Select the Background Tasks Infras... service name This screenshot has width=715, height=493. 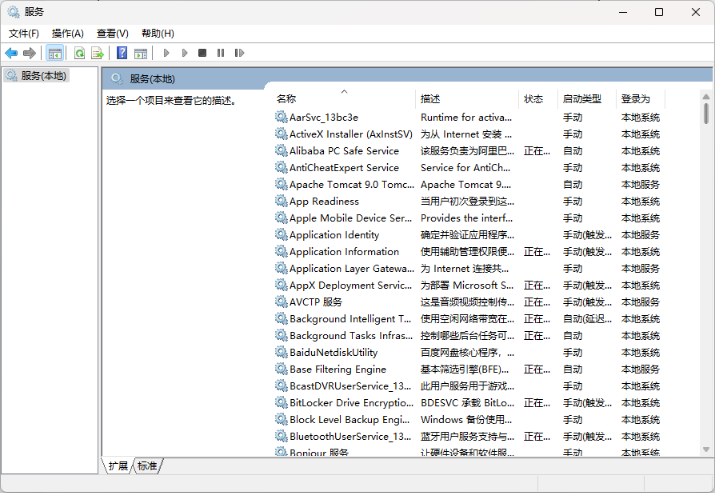tap(351, 336)
